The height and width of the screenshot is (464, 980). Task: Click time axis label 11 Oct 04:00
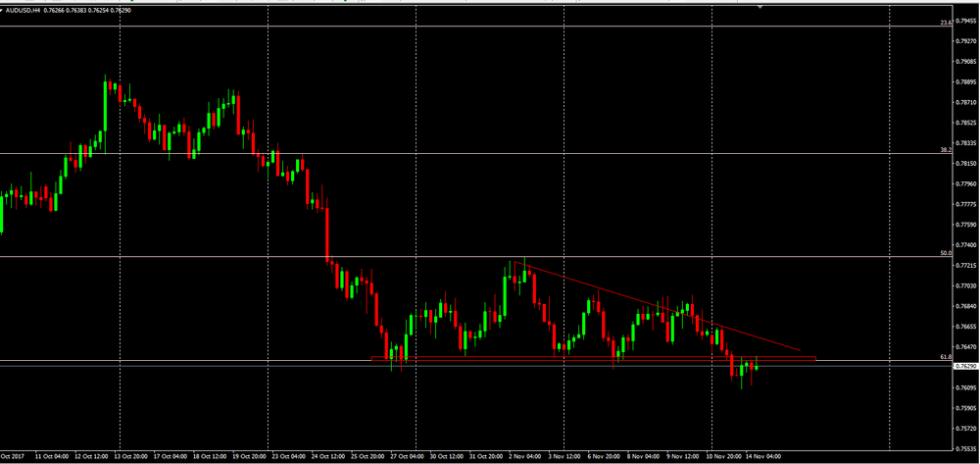pos(52,457)
